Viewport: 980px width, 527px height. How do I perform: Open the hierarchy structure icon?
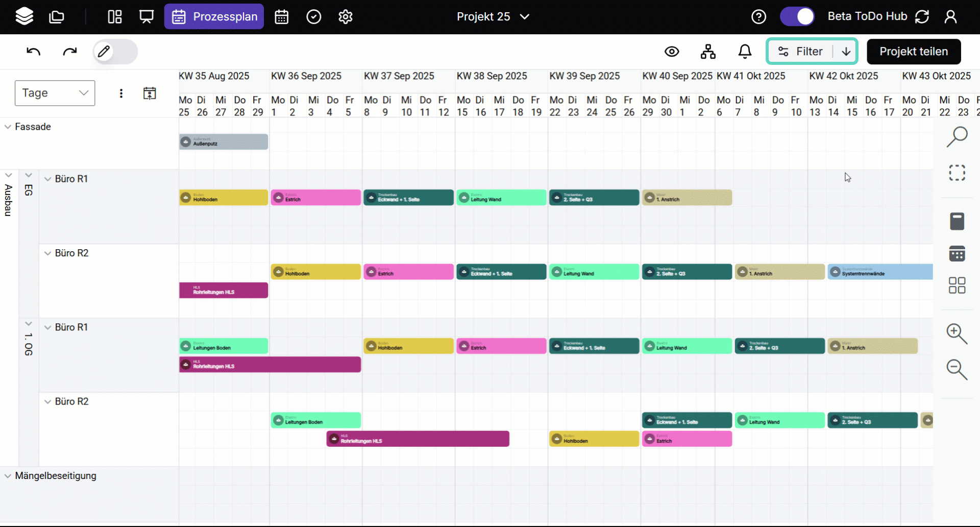708,52
